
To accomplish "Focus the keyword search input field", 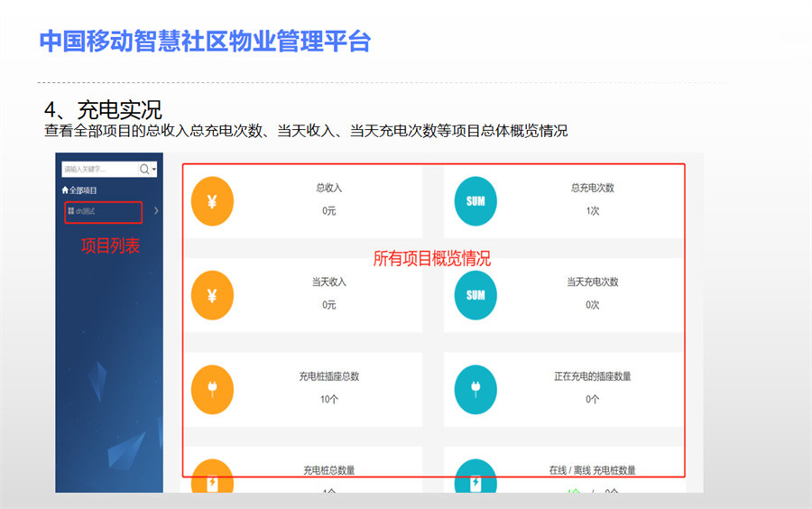I will 100,170.
